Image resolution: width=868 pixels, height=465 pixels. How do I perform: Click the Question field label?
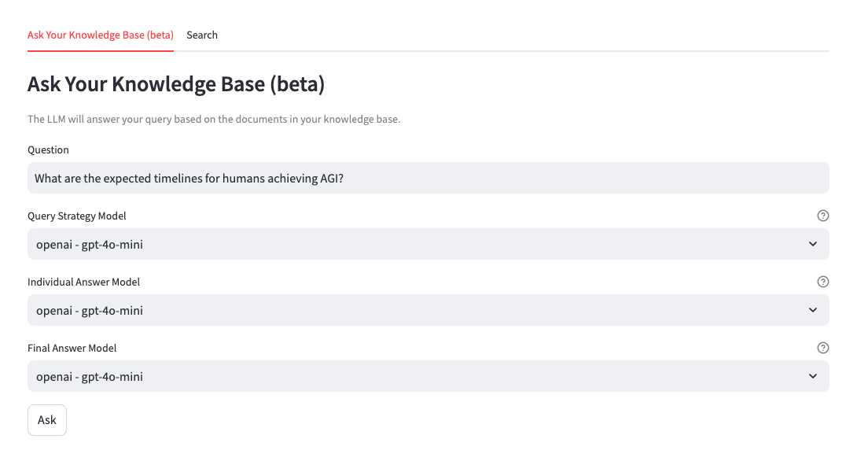pos(48,149)
